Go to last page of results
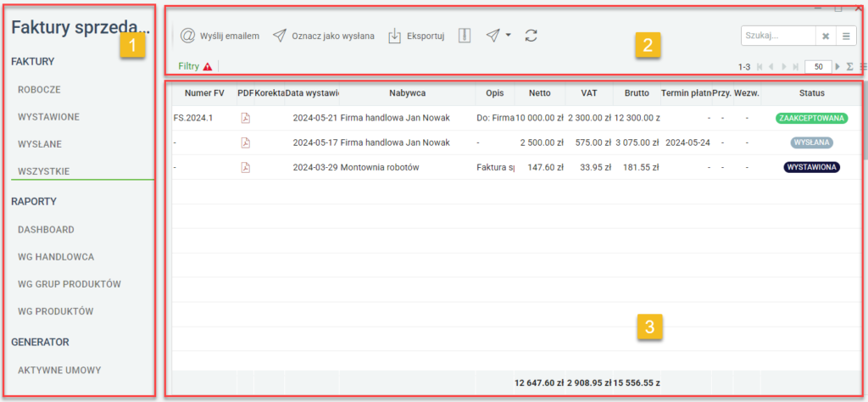The width and height of the screenshot is (868, 402). (796, 66)
